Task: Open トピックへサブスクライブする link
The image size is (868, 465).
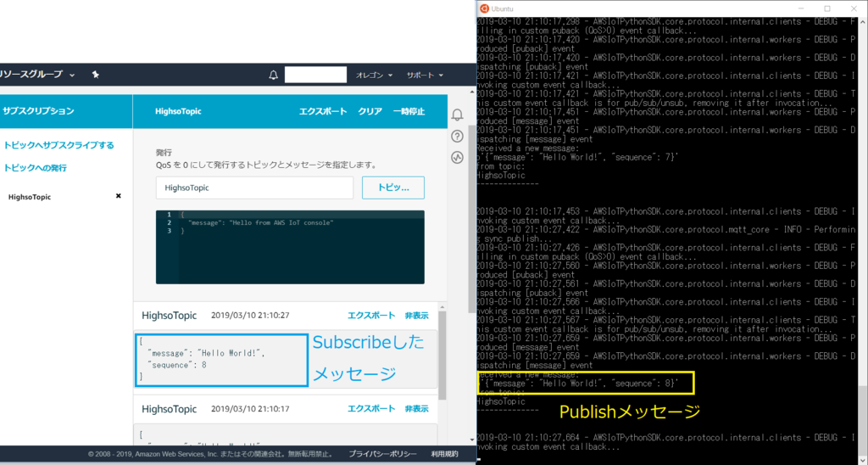Action: (x=58, y=145)
